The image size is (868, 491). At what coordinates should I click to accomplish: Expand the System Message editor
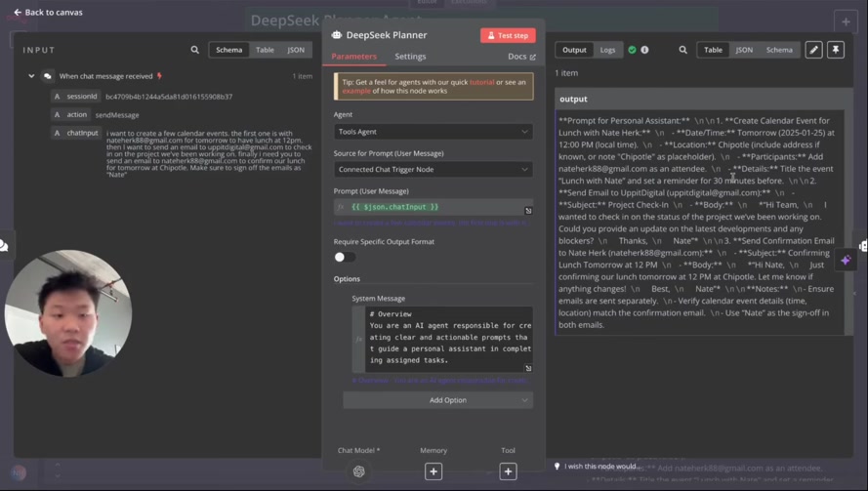528,368
